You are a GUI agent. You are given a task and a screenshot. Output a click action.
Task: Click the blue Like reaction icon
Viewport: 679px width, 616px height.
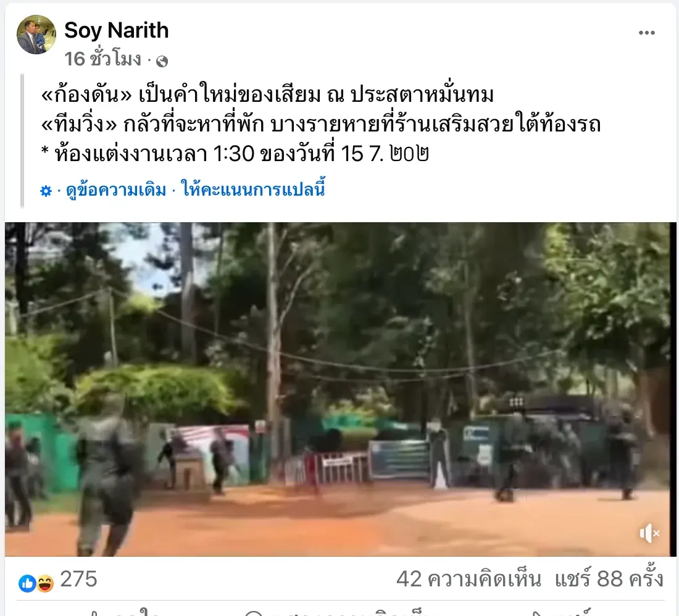27,583
